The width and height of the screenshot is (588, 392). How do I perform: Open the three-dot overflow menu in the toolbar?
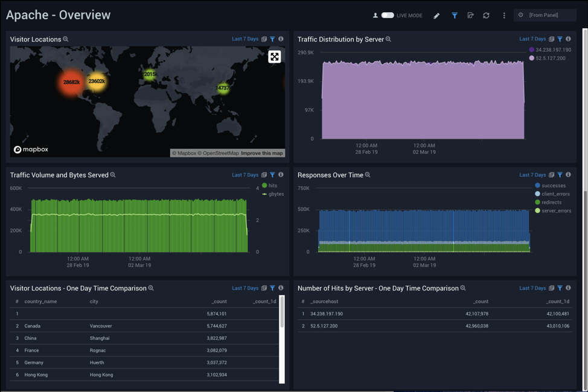click(504, 15)
